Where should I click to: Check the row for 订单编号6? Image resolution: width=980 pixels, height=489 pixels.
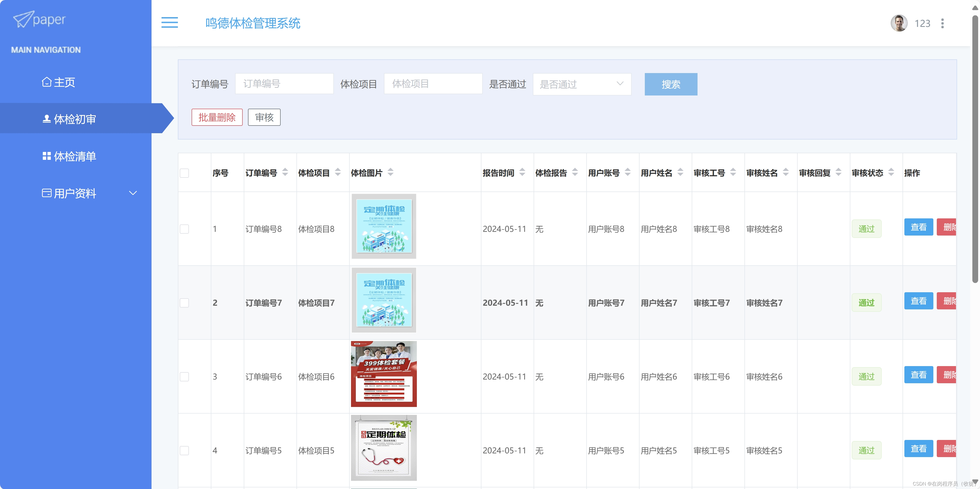(184, 377)
